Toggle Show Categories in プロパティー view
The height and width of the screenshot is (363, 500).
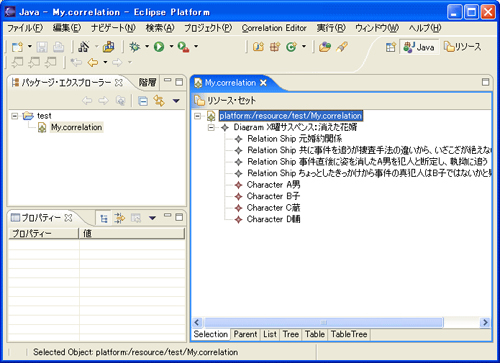click(104, 218)
